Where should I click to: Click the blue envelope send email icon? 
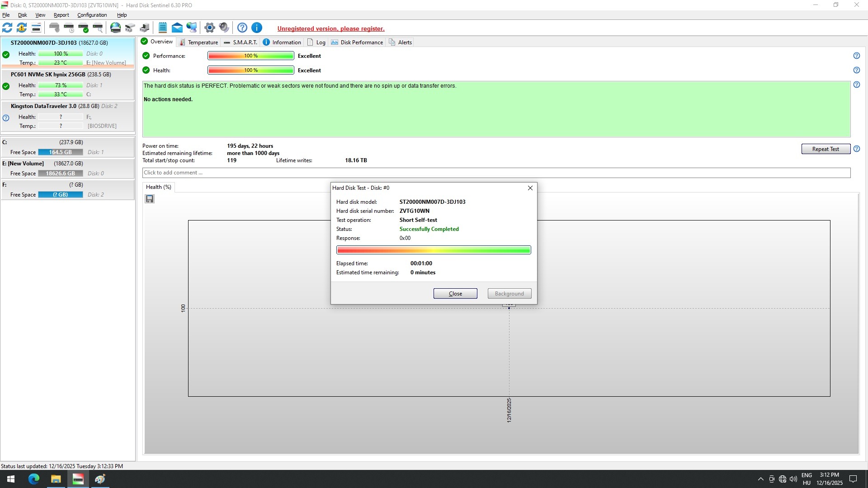pos(177,28)
